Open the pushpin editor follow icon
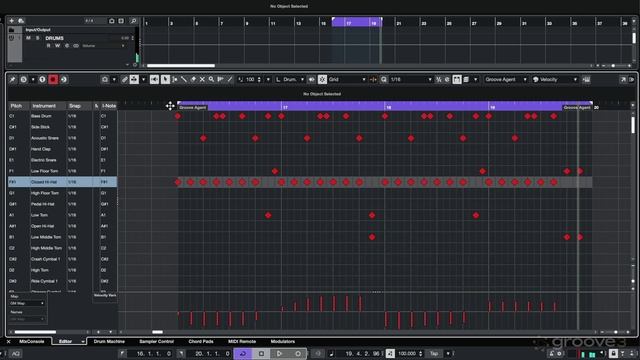 pyautogui.click(x=12, y=80)
